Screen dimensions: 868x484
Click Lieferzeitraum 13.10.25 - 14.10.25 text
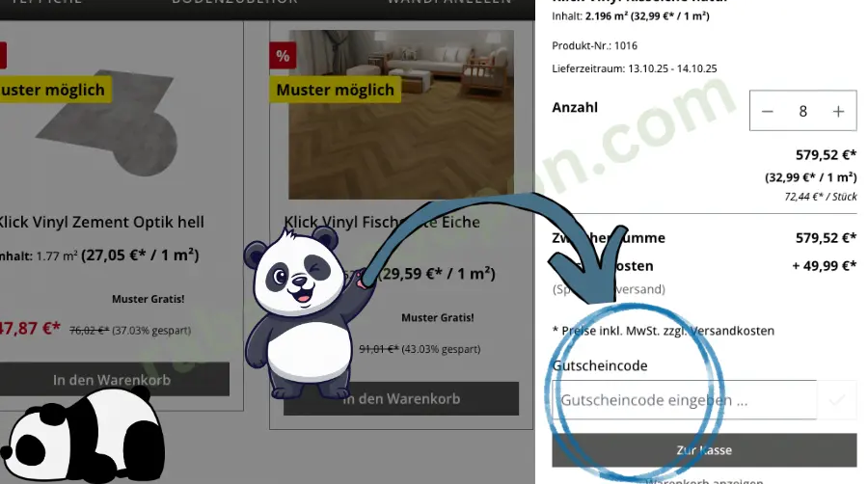coord(635,68)
